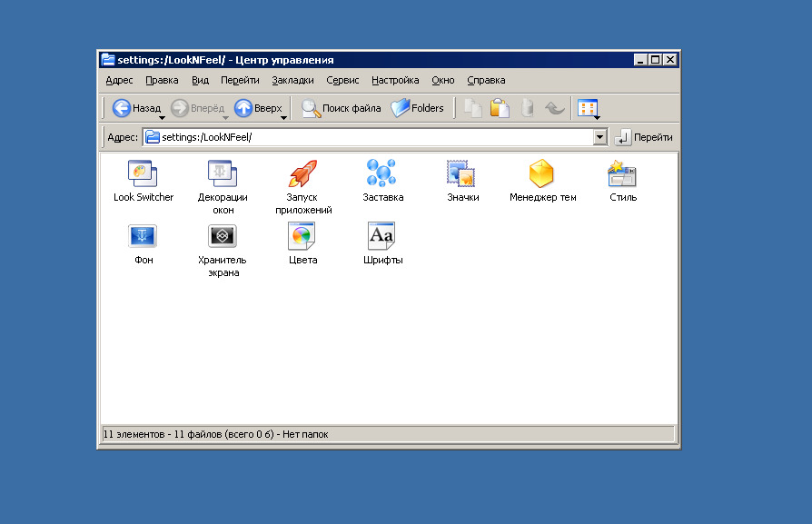Viewport: 812px width, 524px height.
Task: Open the Значки settings icon
Action: click(462, 173)
